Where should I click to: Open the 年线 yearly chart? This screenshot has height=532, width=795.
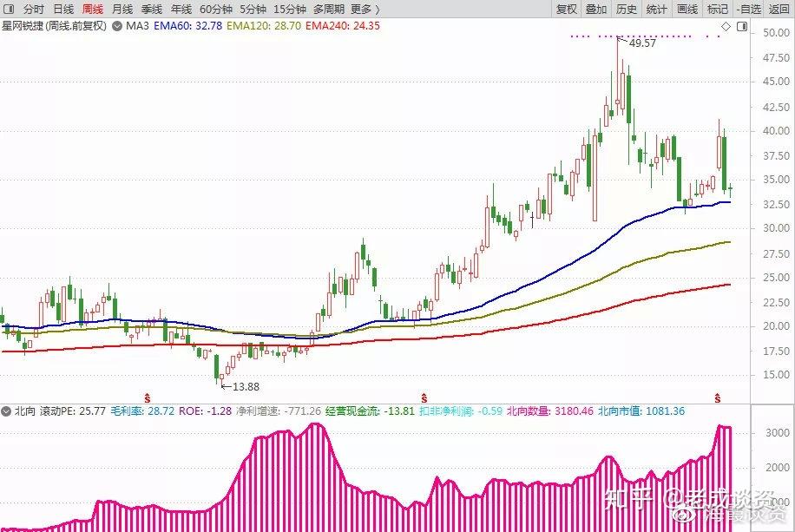pos(181,10)
